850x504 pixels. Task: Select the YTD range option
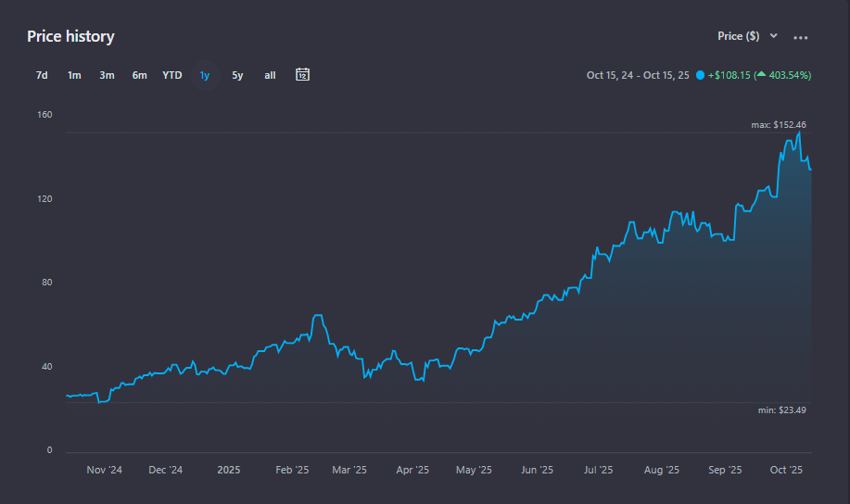tap(172, 75)
